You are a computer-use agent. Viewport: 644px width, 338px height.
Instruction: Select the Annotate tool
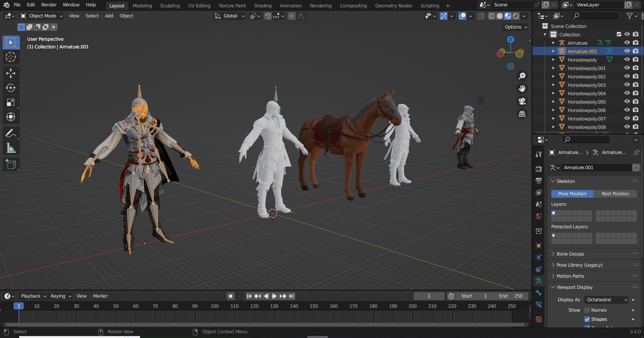[x=11, y=134]
